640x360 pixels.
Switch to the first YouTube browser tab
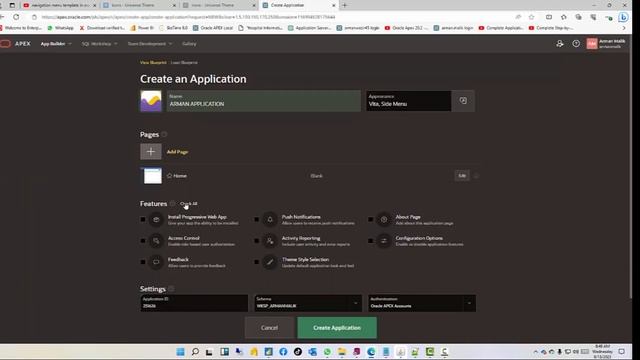pyautogui.click(x=59, y=5)
